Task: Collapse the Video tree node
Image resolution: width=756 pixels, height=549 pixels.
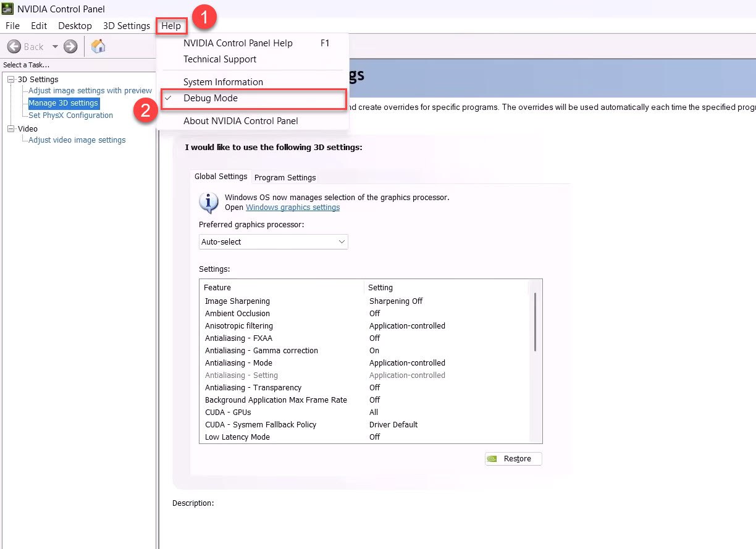Action: point(10,129)
